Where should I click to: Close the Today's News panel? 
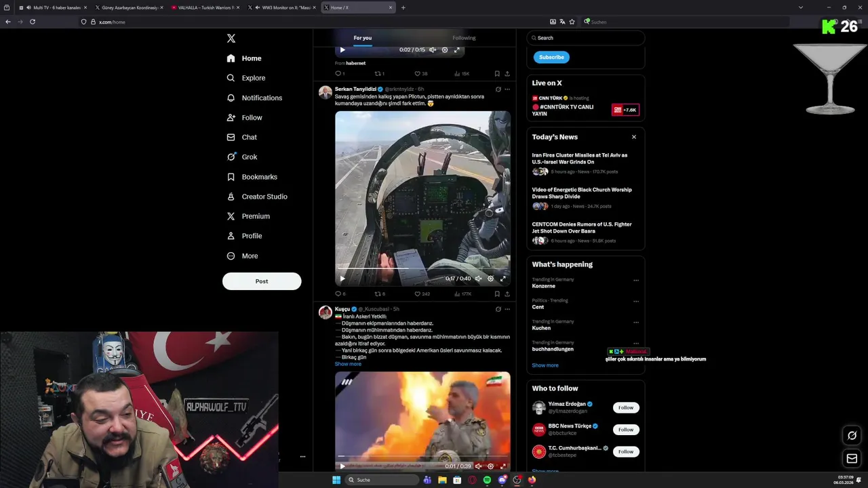[634, 137]
